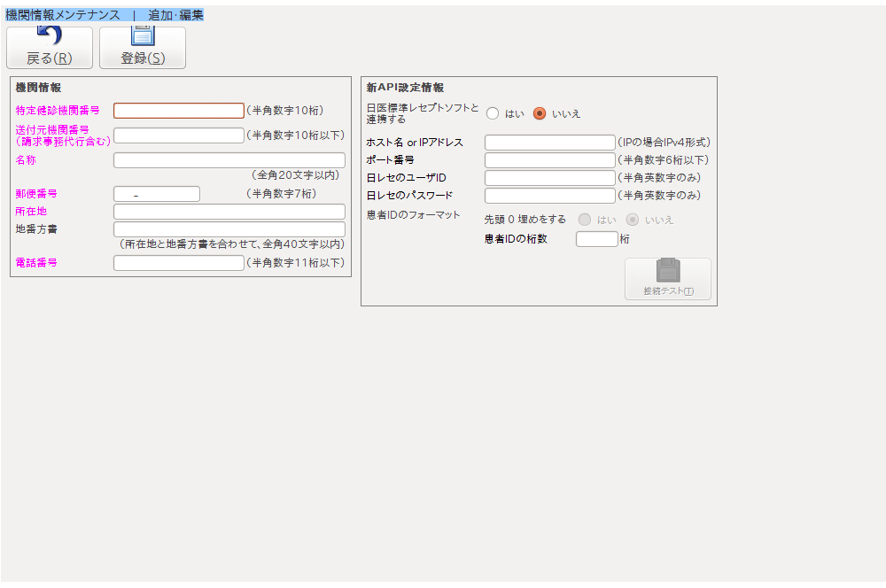Click the ポート番号 label
The height and width of the screenshot is (588, 886).
390,160
